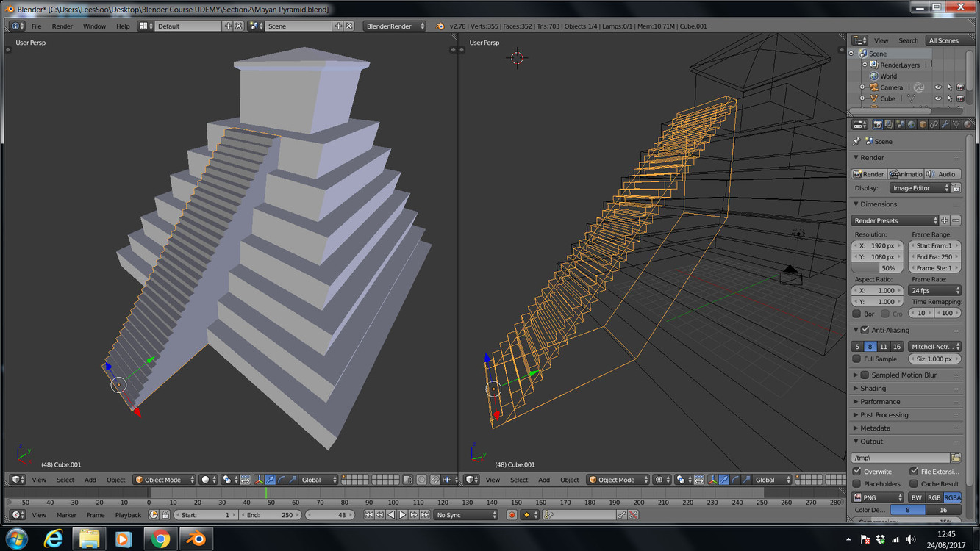Open the File menu
The height and width of the screenshot is (551, 980).
pyautogui.click(x=36, y=26)
